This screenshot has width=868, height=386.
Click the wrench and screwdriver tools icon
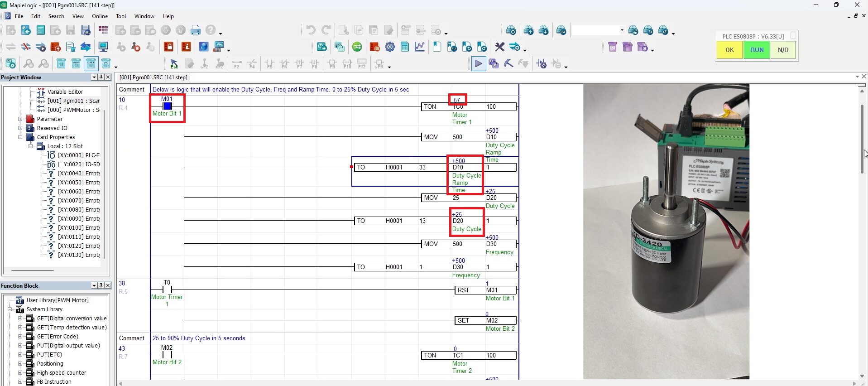[499, 47]
